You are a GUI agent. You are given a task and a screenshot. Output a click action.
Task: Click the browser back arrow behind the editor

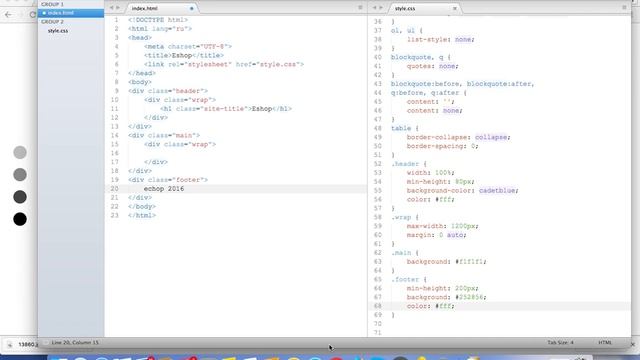8,14
